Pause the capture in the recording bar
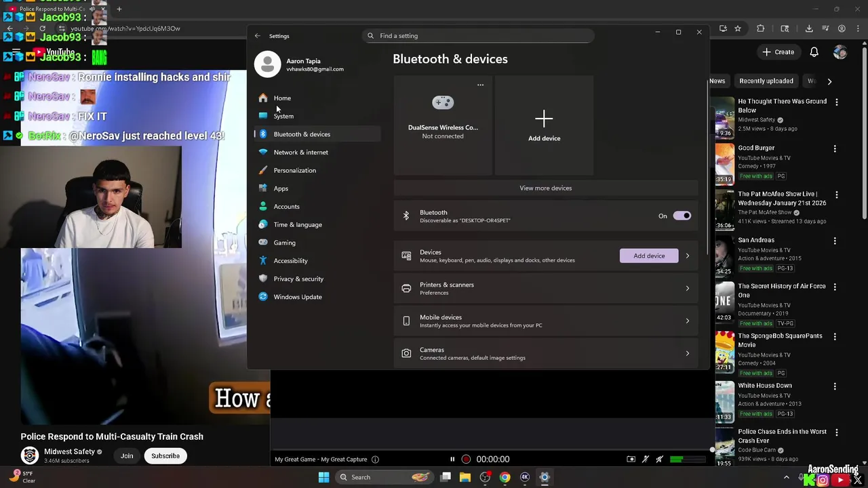 452,460
